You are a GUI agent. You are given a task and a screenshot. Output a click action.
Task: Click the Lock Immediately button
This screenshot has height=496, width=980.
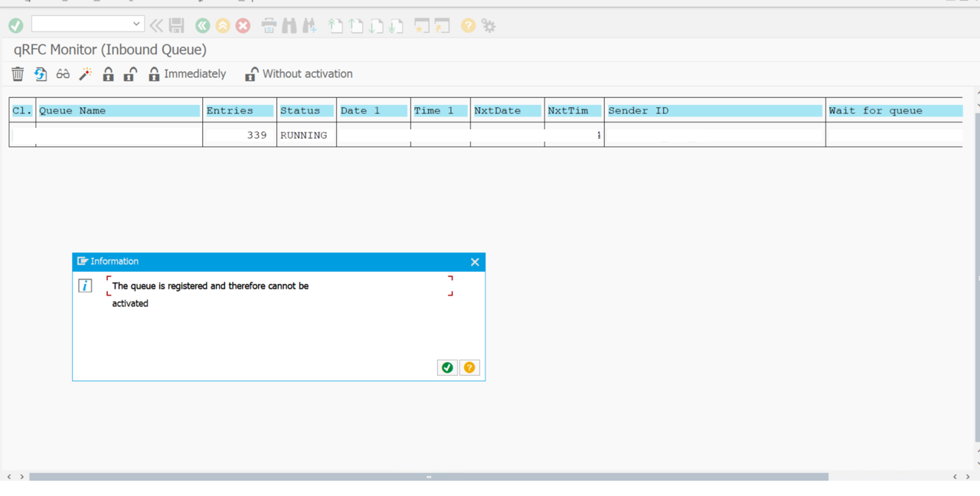(187, 73)
